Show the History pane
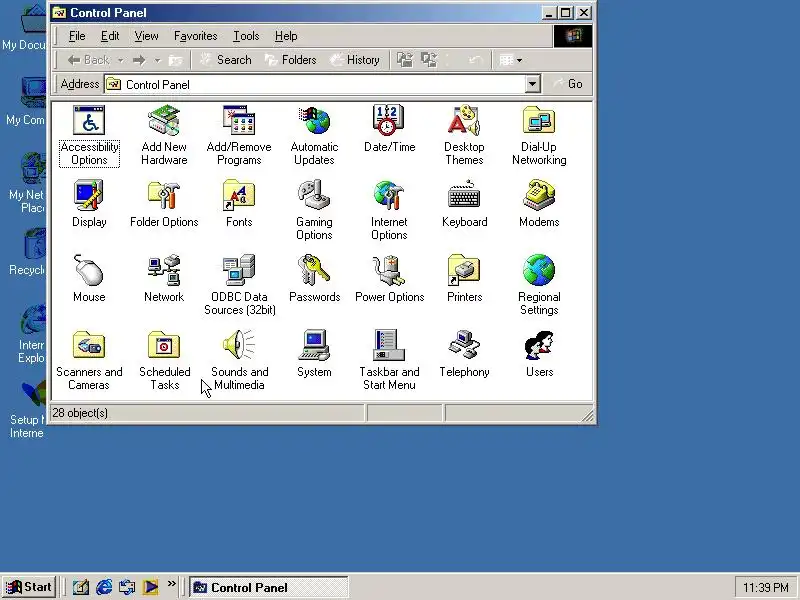 coord(355,60)
